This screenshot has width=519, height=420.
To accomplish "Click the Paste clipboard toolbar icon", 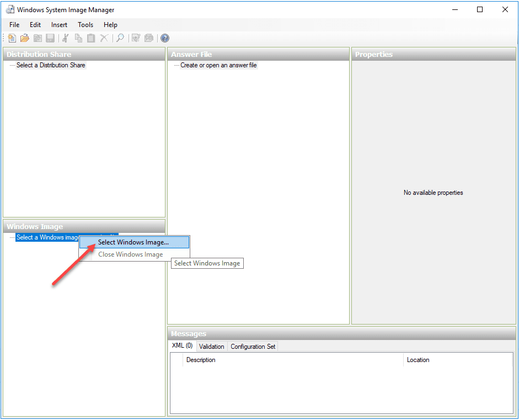I will click(91, 38).
